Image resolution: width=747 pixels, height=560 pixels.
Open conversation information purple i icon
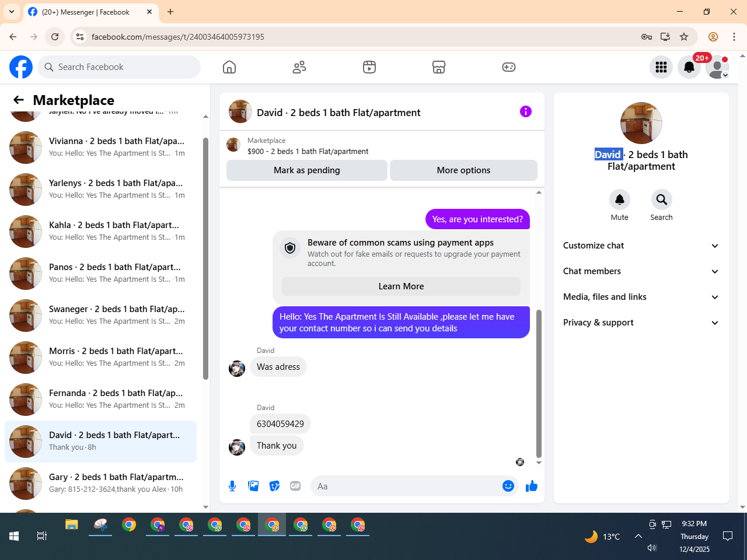click(526, 111)
